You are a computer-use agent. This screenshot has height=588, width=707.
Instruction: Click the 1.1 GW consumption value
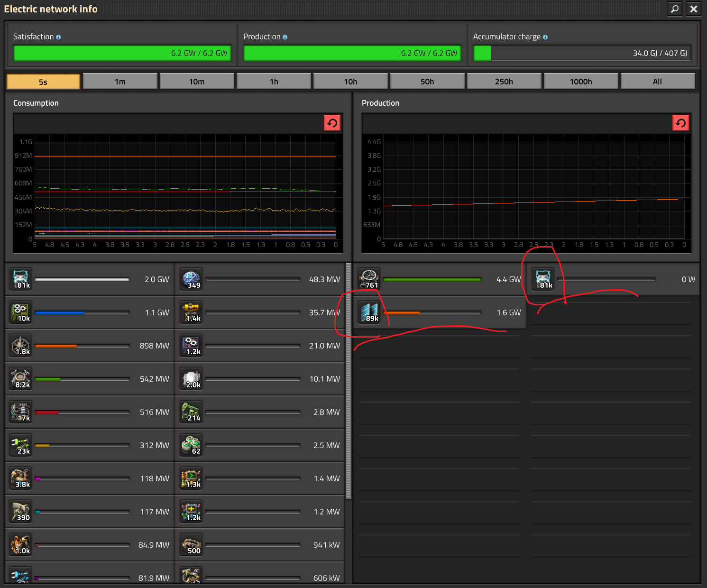coord(157,312)
